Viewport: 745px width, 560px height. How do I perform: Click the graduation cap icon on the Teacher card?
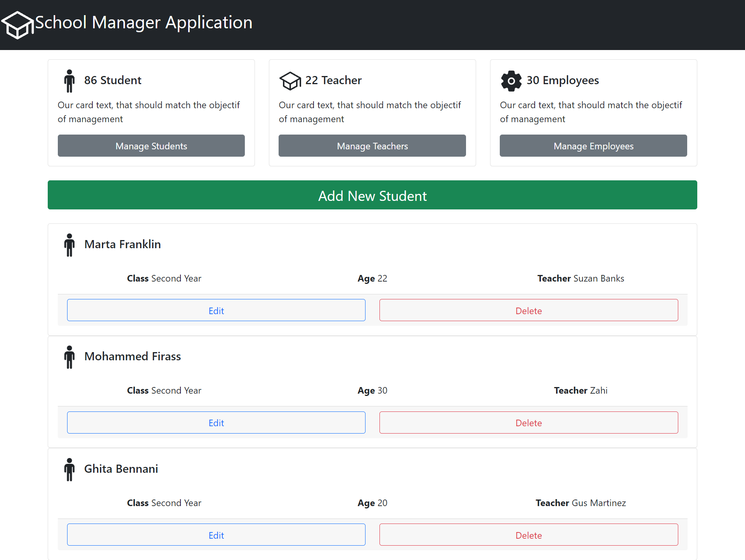[290, 81]
